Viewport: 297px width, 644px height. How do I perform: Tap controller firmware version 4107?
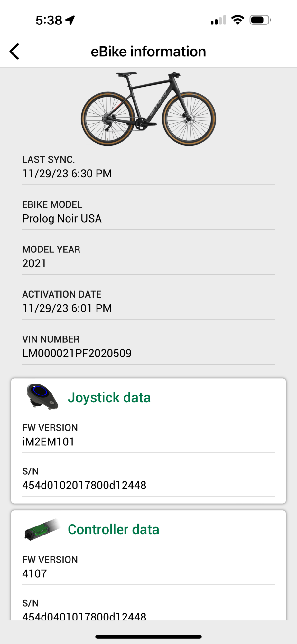(34, 573)
